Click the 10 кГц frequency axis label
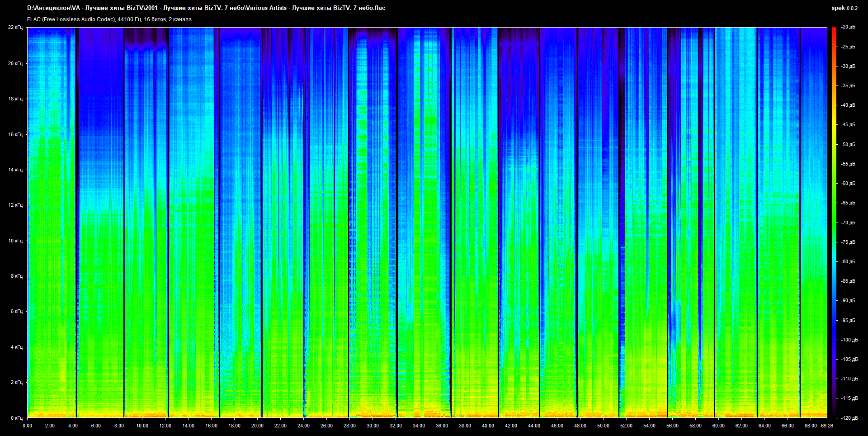The image size is (868, 436). pyautogui.click(x=15, y=241)
